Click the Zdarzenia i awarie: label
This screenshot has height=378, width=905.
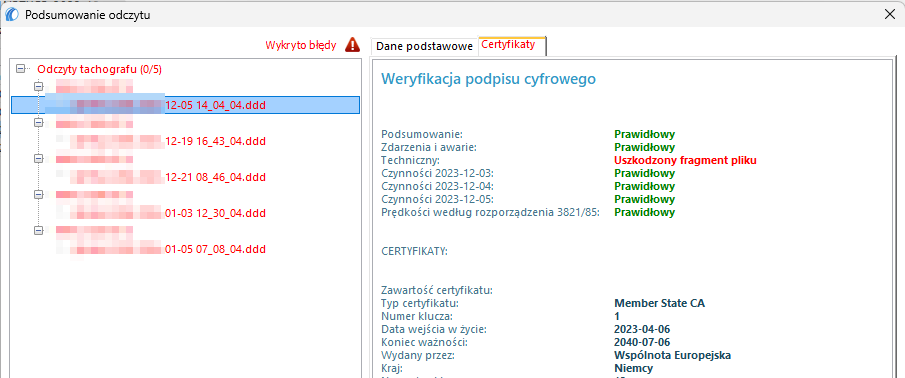tap(429, 147)
